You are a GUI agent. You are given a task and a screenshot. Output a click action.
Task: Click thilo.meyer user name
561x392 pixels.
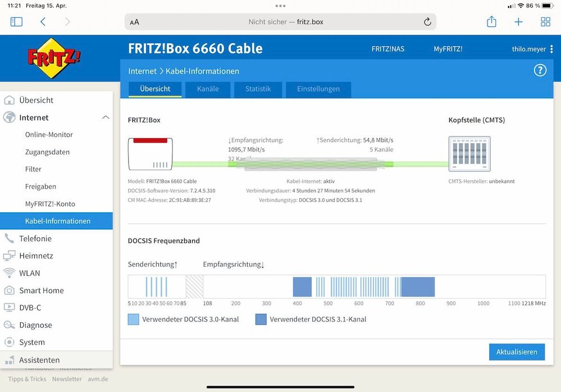click(529, 49)
